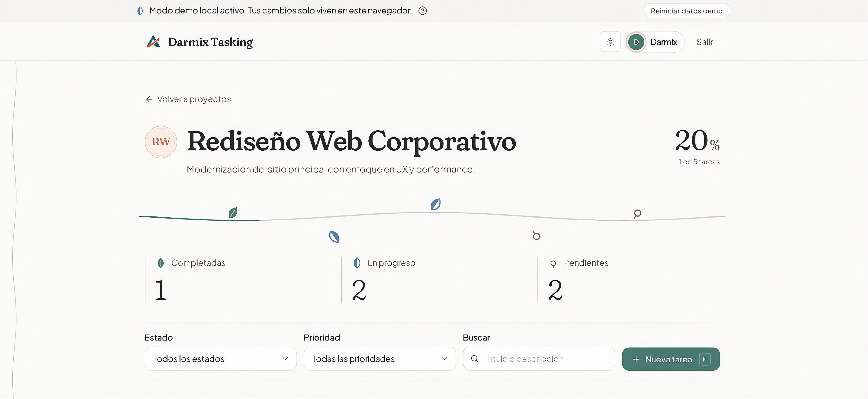The width and height of the screenshot is (868, 399).
Task: Select the rightmost pending bud marker on timeline
Action: tap(637, 214)
